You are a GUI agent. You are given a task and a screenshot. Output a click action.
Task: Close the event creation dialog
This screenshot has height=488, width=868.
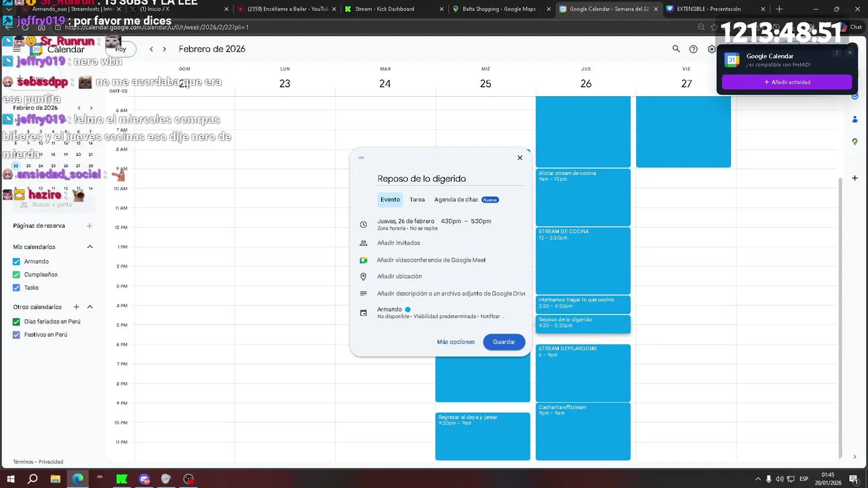pos(520,157)
